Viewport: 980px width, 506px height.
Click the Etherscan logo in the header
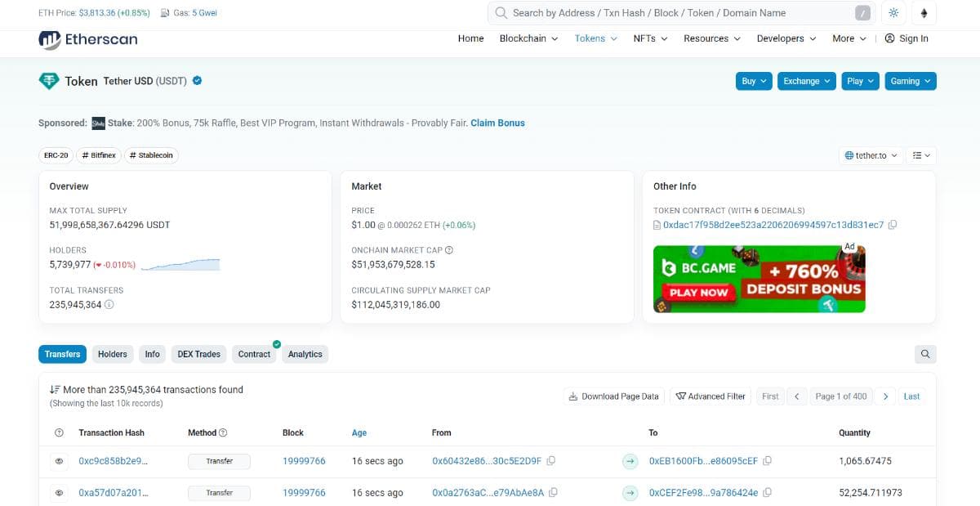tap(87, 38)
